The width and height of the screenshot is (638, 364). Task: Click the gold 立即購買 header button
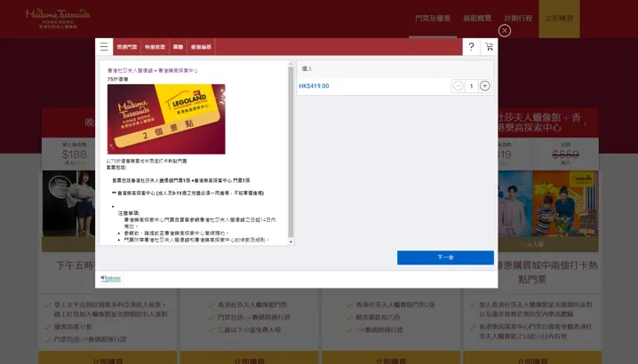tap(559, 19)
